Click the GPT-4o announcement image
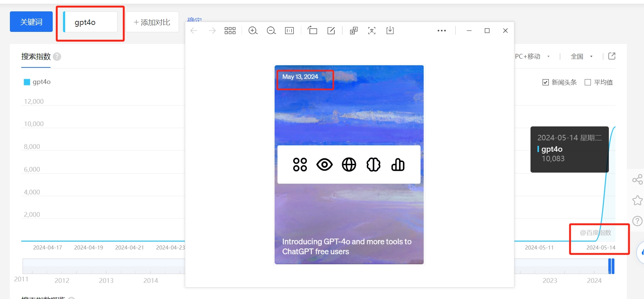Screen dimensions: 644x299 coord(349,165)
